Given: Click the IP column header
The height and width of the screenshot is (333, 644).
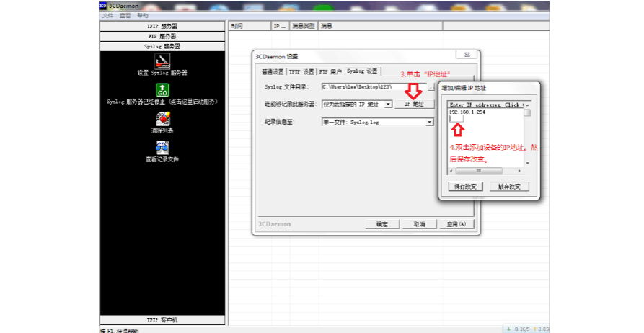Looking at the screenshot, I should pos(281,26).
